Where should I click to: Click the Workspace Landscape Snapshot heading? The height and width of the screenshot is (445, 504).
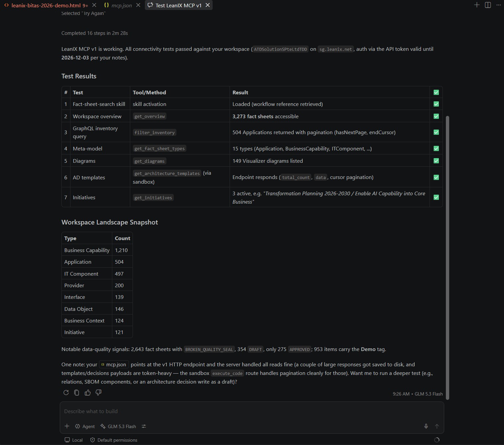tap(110, 222)
